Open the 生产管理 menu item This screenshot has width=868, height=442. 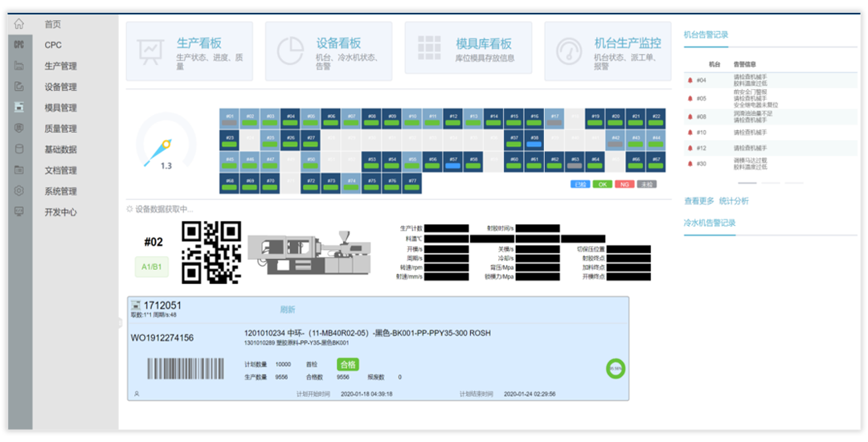coord(60,66)
